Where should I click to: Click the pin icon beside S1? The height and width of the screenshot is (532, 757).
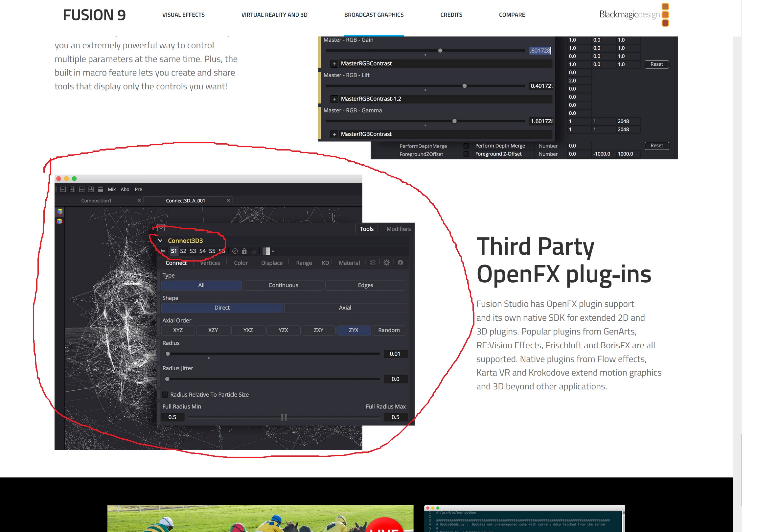tap(163, 251)
